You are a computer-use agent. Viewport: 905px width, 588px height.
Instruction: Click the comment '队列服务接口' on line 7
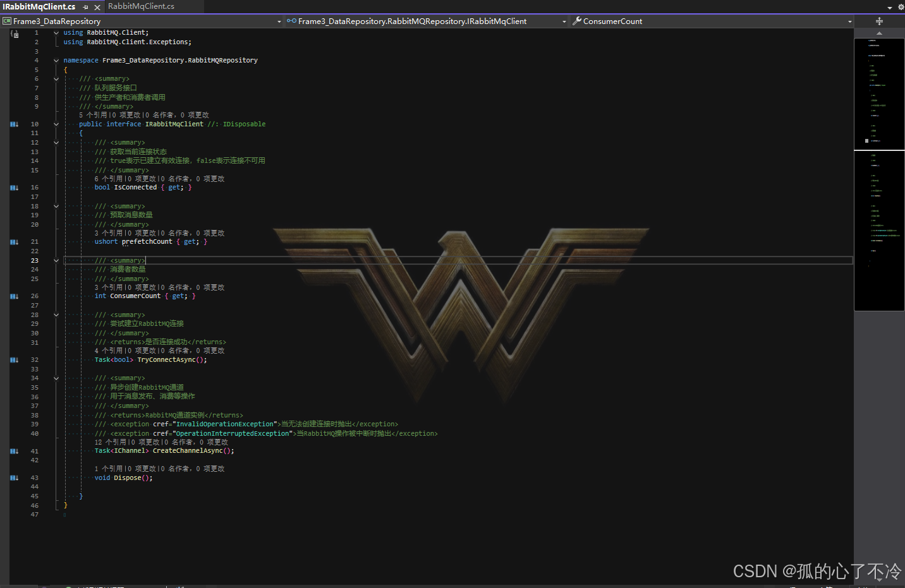pyautogui.click(x=116, y=88)
